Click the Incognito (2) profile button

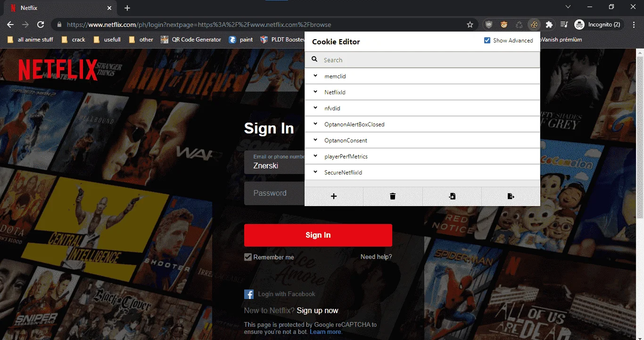coord(598,25)
